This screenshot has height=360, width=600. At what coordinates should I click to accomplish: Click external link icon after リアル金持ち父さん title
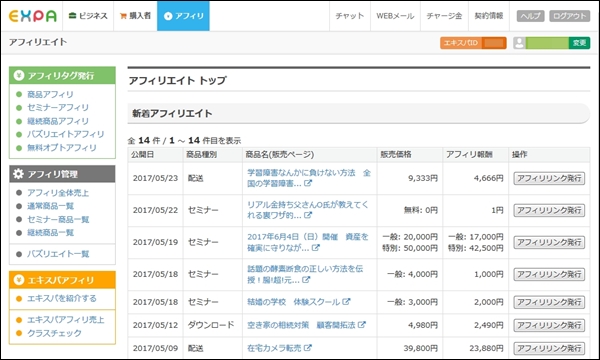308,215
